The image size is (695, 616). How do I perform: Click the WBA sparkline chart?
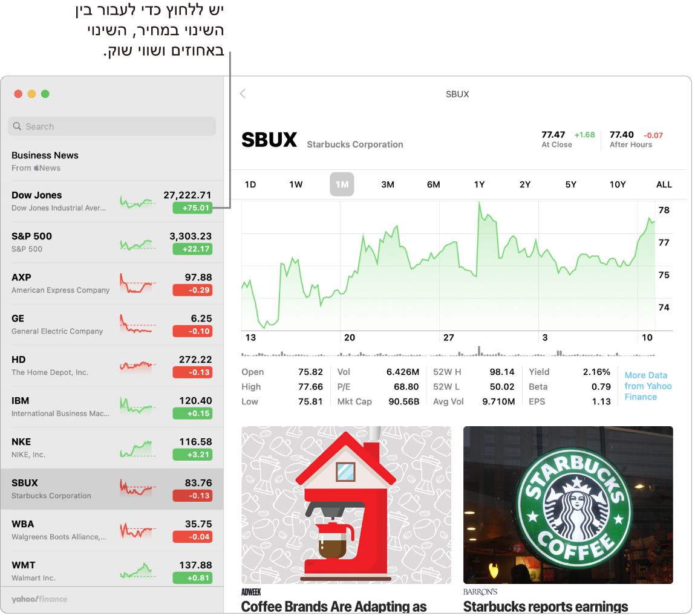coord(138,530)
